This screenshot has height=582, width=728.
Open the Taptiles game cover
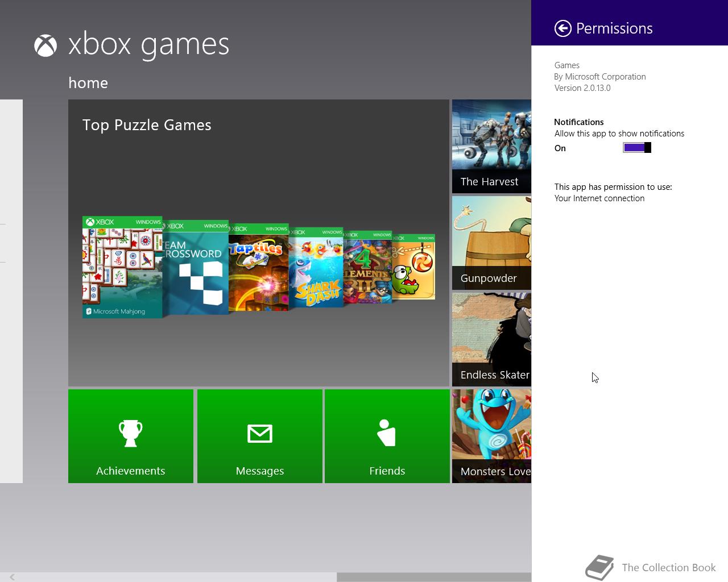(258, 268)
